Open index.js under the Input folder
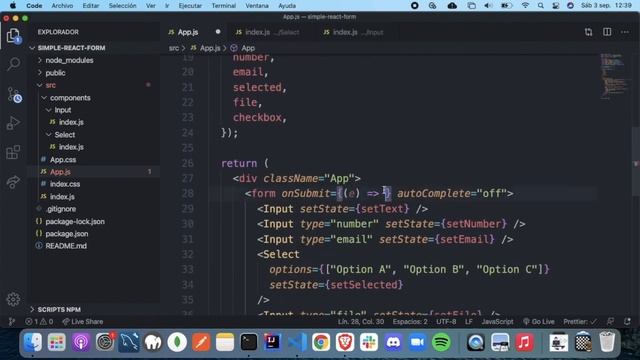This screenshot has height=360, width=640. pos(71,122)
